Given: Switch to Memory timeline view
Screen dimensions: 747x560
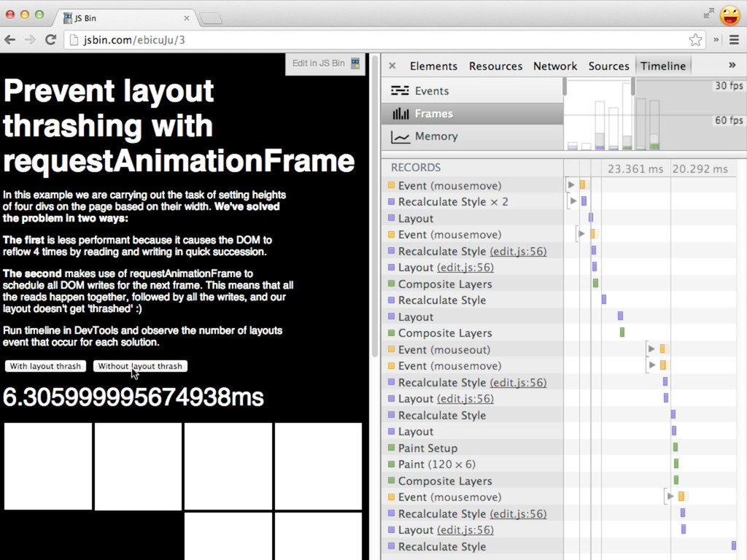Looking at the screenshot, I should [x=436, y=136].
